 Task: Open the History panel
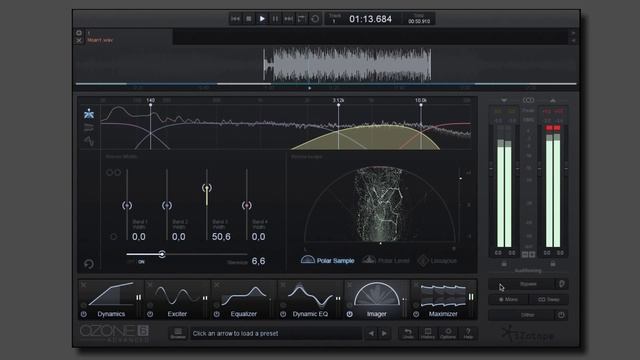pos(428,333)
